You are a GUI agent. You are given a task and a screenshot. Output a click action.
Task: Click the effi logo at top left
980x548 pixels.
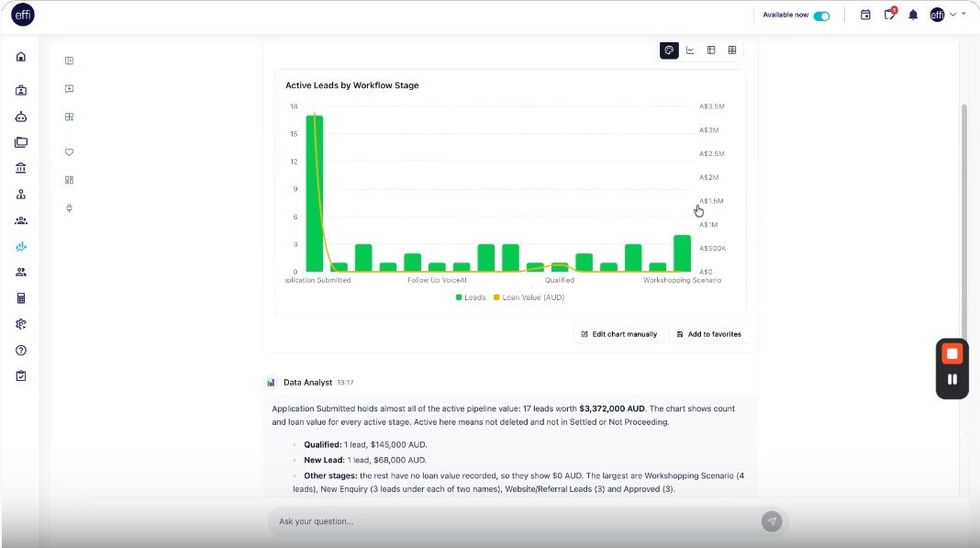click(23, 15)
